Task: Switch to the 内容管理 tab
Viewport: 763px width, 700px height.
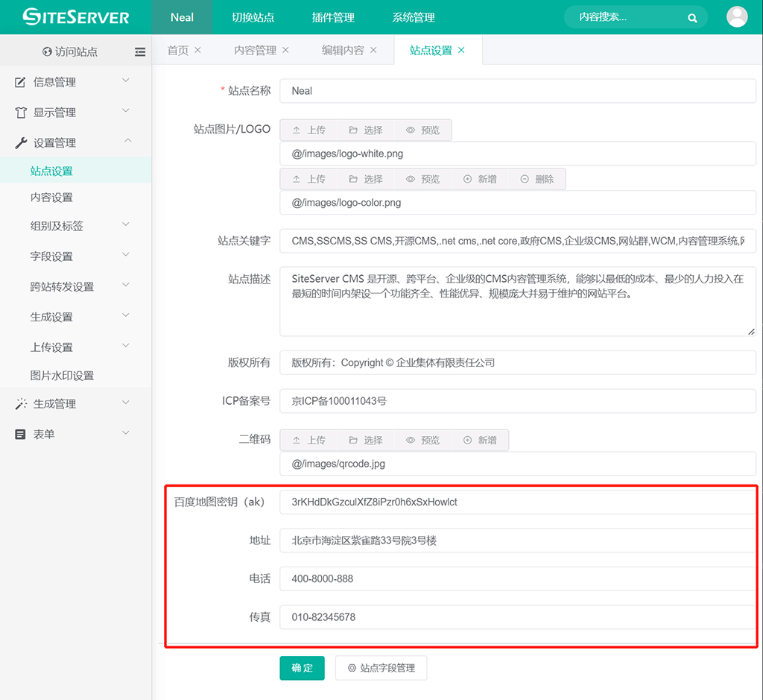Action: click(x=255, y=51)
